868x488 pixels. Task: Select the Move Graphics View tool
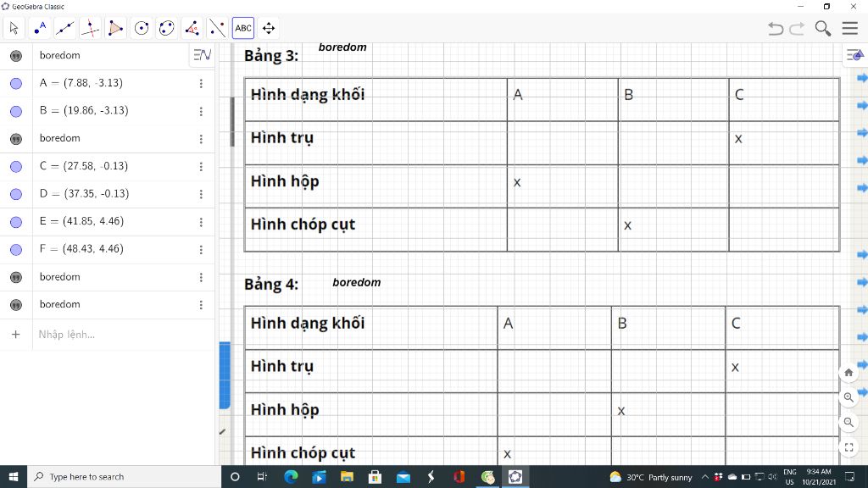[269, 28]
